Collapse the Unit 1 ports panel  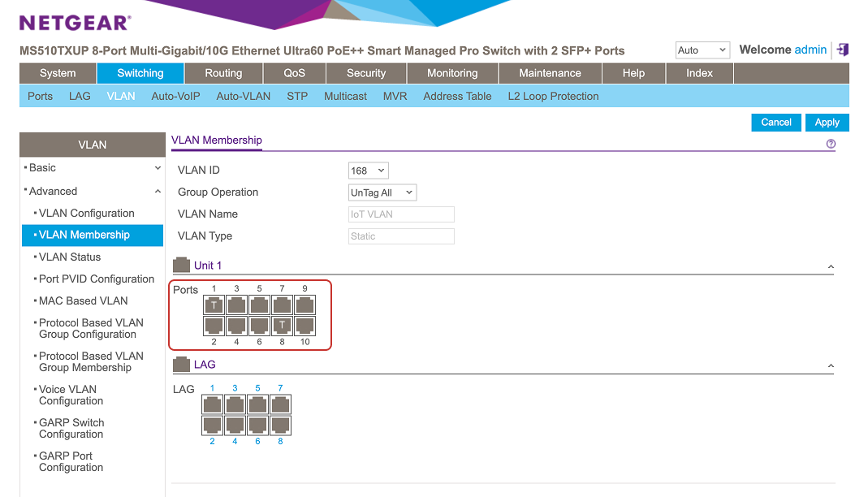(x=831, y=266)
